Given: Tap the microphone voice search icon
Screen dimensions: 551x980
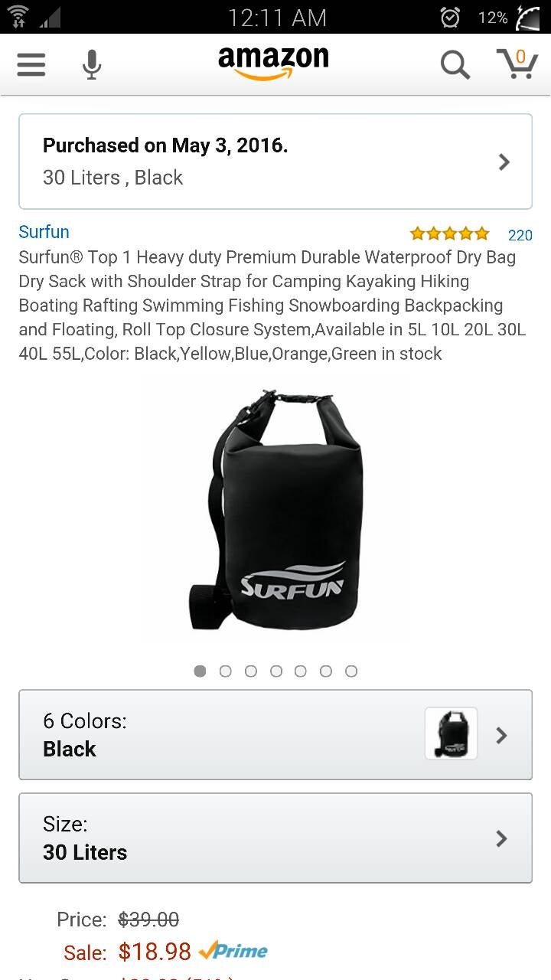Looking at the screenshot, I should 92,65.
